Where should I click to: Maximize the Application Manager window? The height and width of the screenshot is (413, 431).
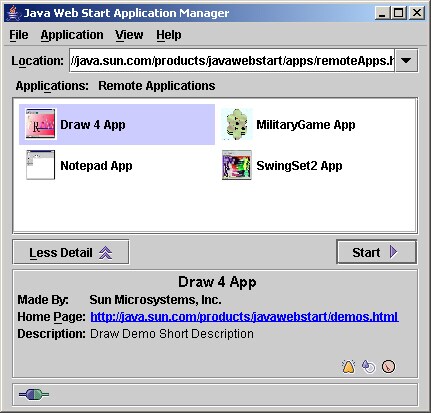tap(399, 13)
